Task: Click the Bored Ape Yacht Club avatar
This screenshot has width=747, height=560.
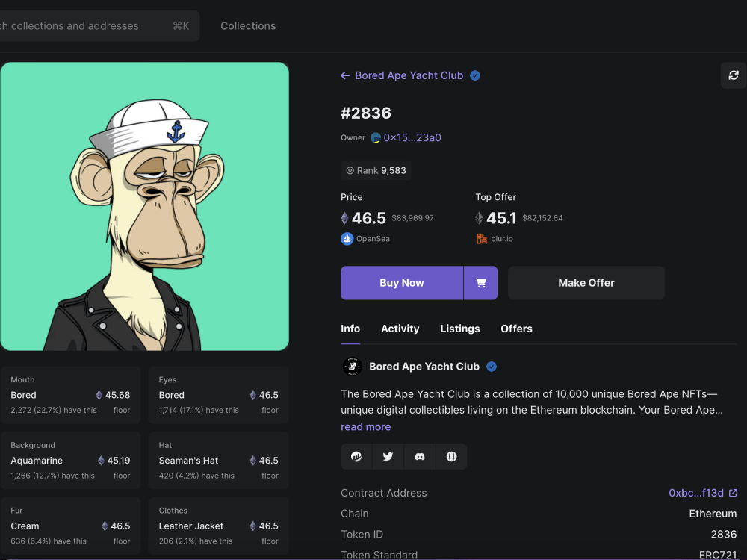Action: click(x=352, y=367)
